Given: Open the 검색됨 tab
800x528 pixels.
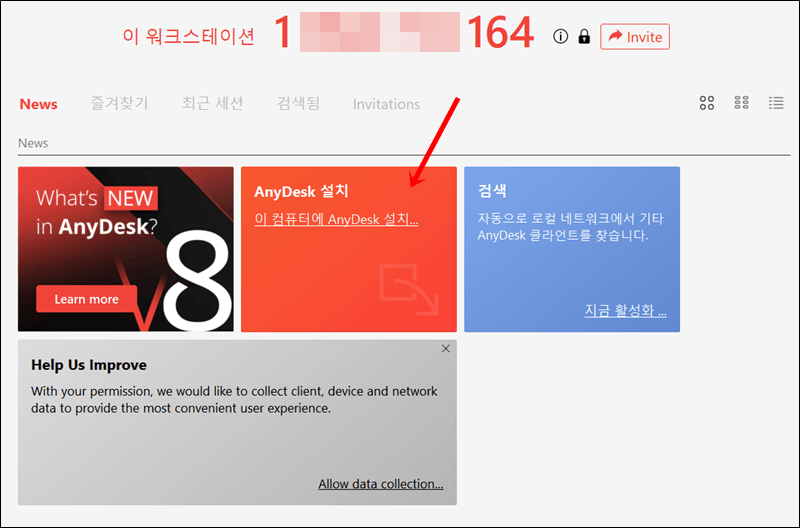Looking at the screenshot, I should click(x=298, y=104).
